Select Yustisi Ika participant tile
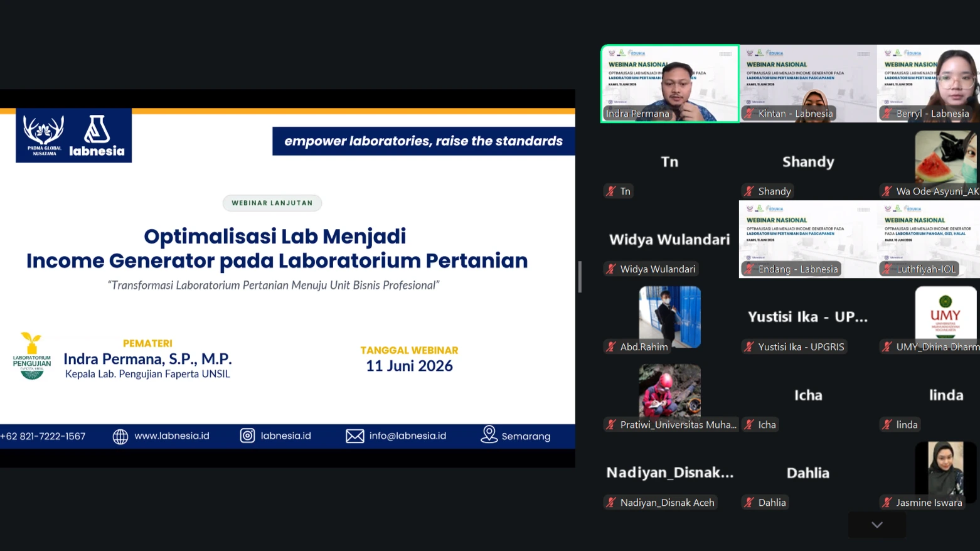 pos(808,317)
